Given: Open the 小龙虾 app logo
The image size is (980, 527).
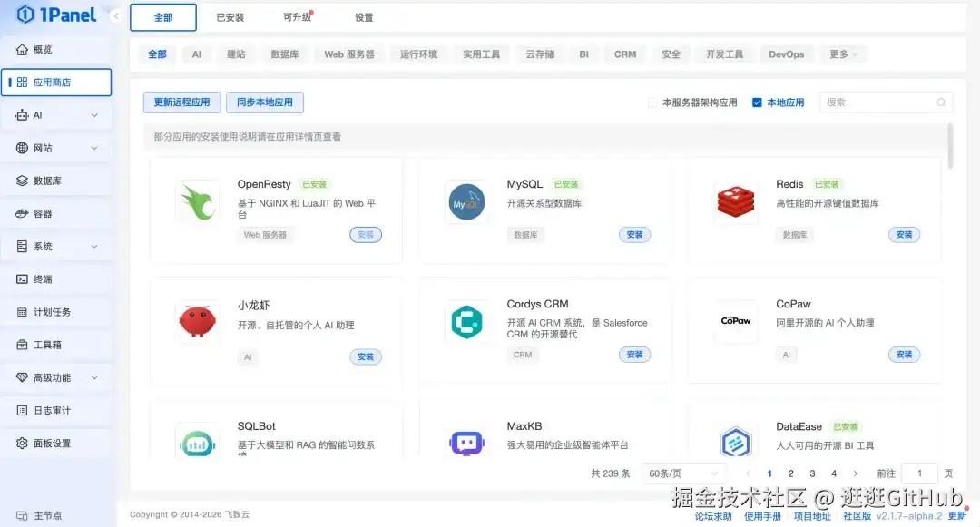Looking at the screenshot, I should click(198, 322).
